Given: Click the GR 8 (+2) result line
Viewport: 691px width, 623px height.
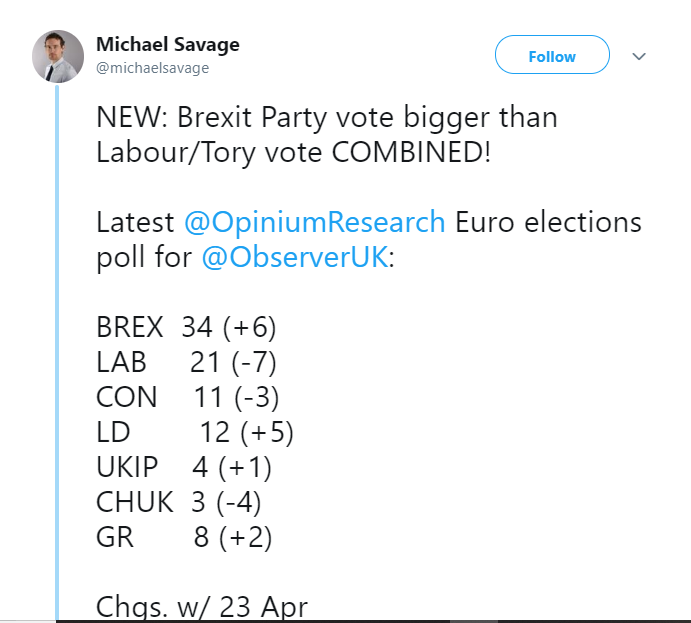Looking at the screenshot, I should 184,537.
